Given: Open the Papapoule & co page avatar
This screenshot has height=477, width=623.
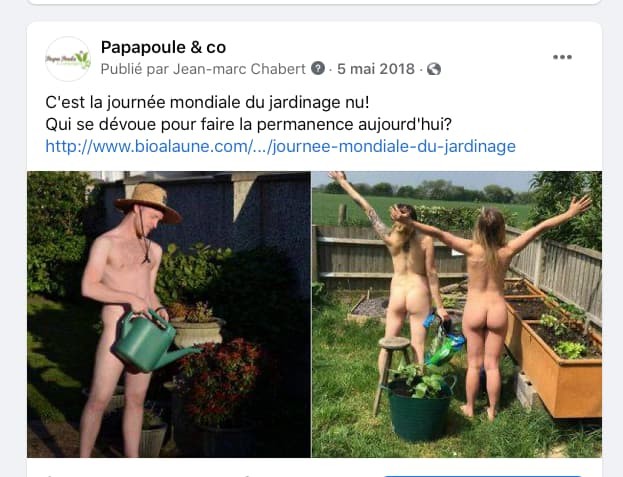Looking at the screenshot, I should (x=68, y=59).
